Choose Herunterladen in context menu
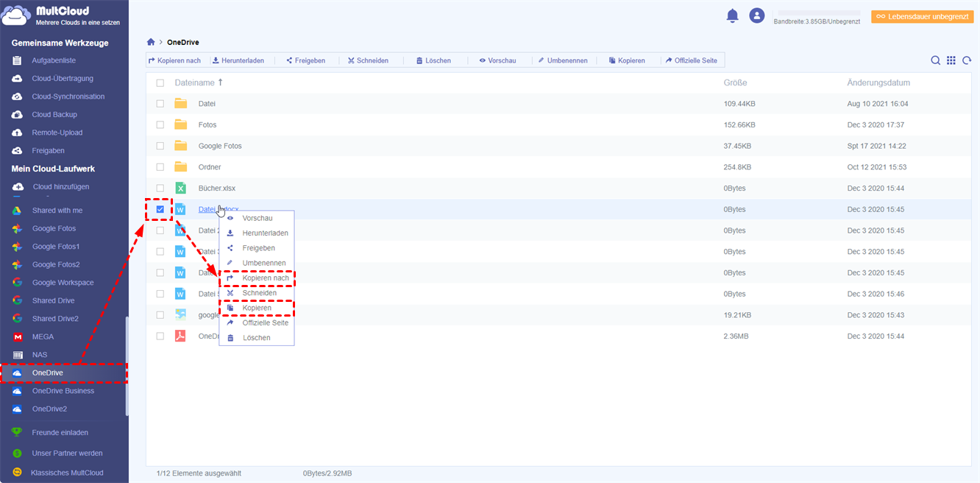The width and height of the screenshot is (980, 483). [x=257, y=233]
